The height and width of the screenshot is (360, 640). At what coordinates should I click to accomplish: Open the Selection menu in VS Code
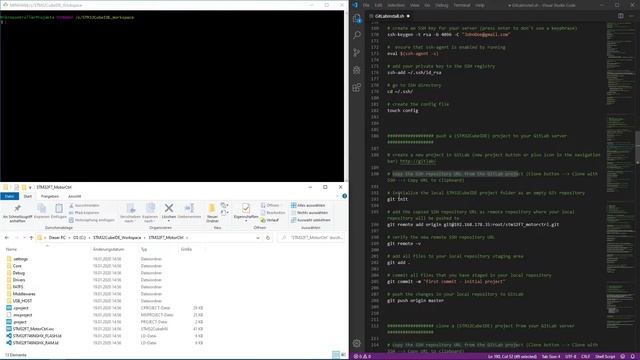coord(396,5)
